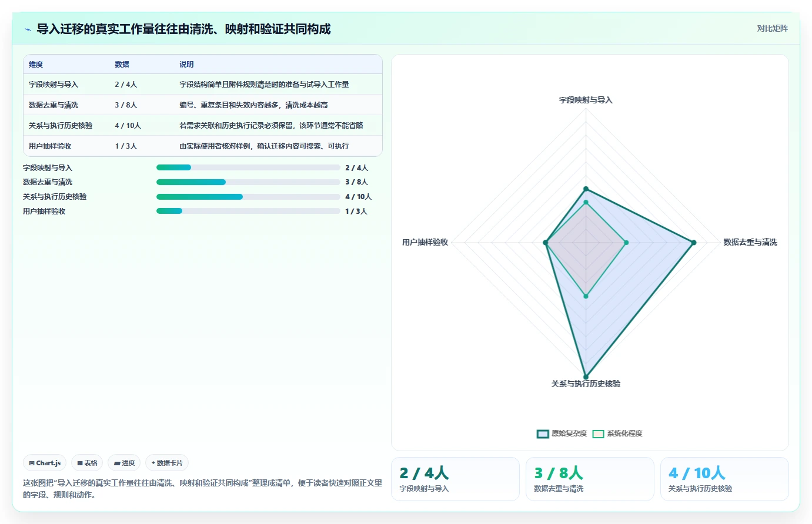Open the 3 / 8人 数据去重与清洗 data card
The width and height of the screenshot is (812, 524).
(x=590, y=479)
